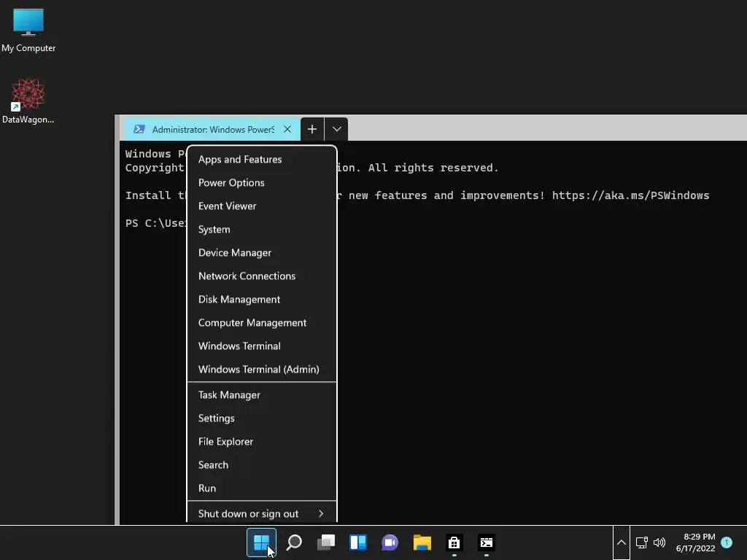Click volume speaker tray icon
The width and height of the screenshot is (747, 560).
[x=659, y=542]
